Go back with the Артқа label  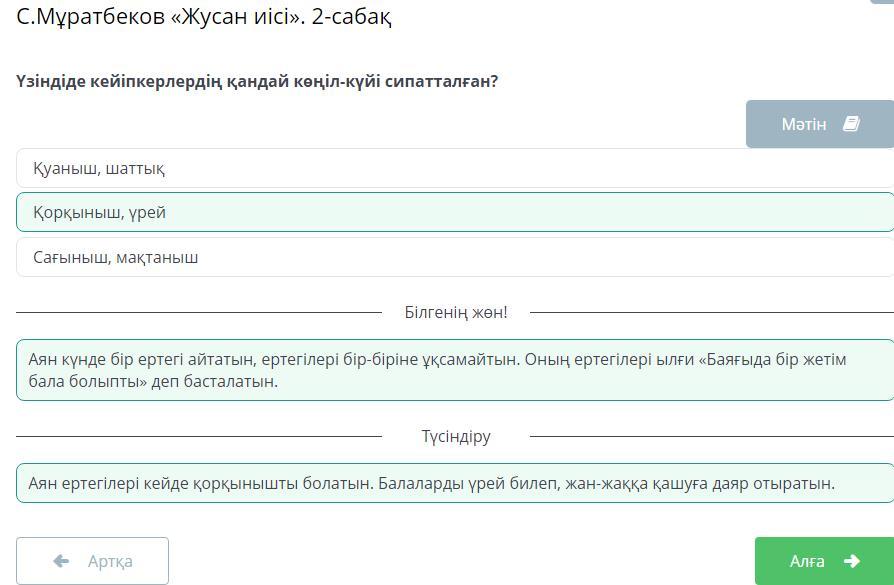point(110,562)
